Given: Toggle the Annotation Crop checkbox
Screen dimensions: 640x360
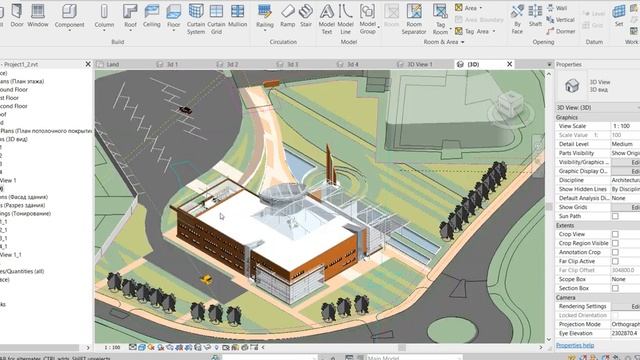Looking at the screenshot, I should coord(615,252).
